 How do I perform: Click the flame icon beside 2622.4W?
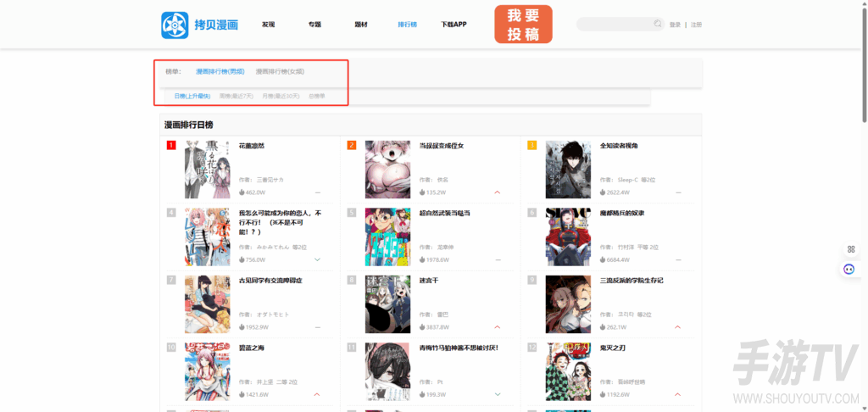(x=603, y=192)
